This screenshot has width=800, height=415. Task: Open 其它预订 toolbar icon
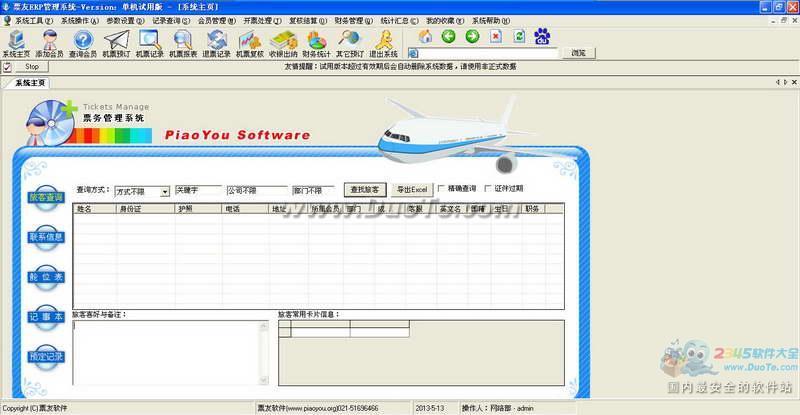pos(349,43)
